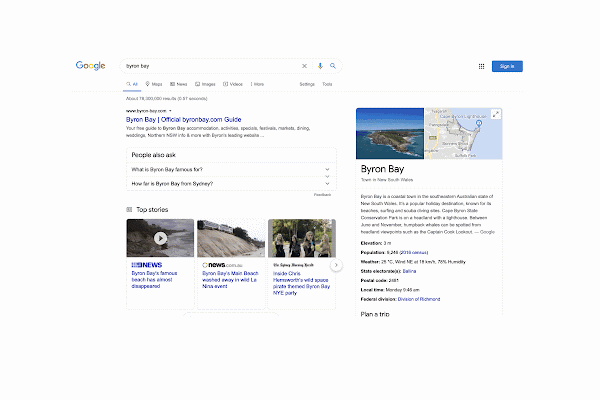Open story Byron Bay's famous beach has almost disappeared

[154, 280]
